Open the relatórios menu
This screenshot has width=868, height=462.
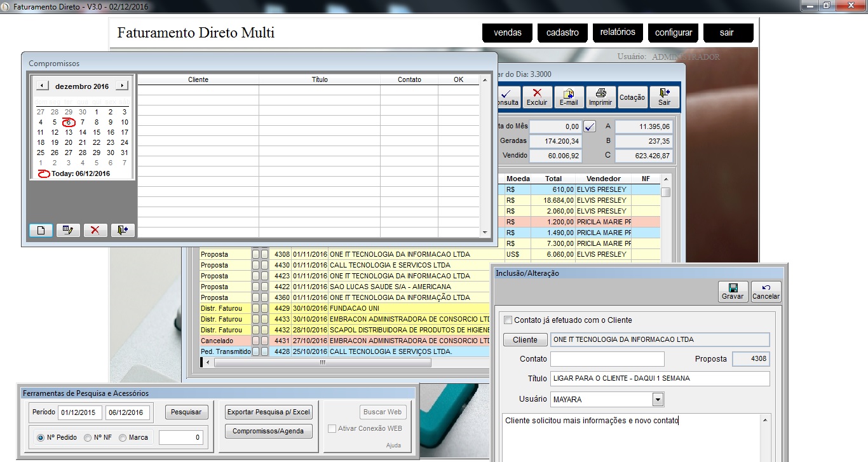(x=618, y=32)
